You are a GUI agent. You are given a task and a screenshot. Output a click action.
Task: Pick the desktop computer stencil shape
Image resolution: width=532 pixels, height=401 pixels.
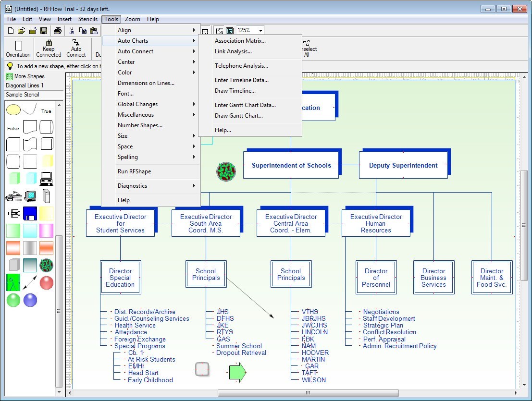point(47,179)
